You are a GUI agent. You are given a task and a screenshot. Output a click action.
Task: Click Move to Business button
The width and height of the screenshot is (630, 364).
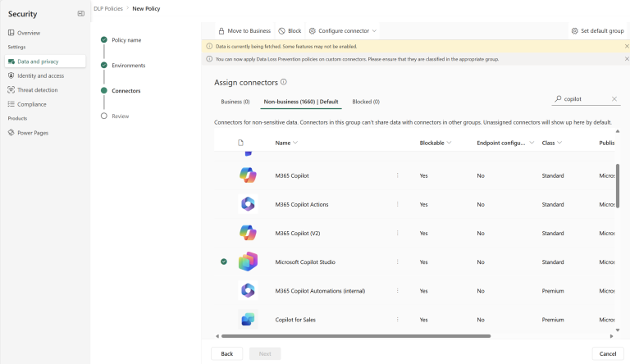244,31
